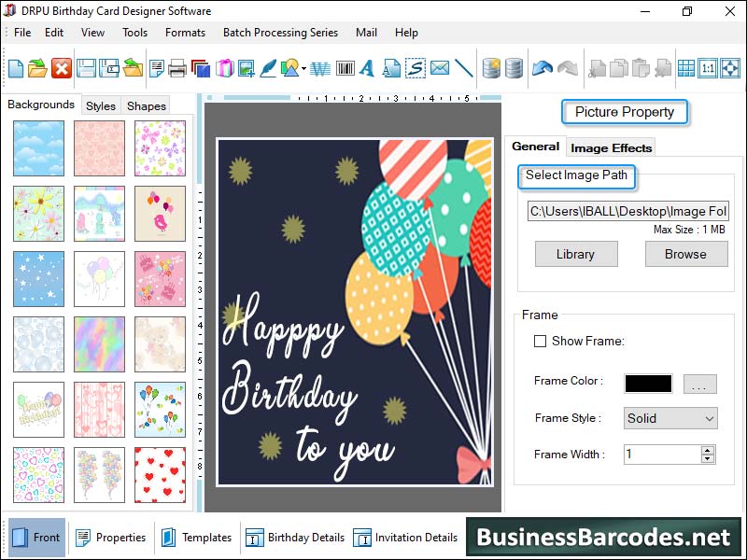Viewport: 747px width, 560px height.
Task: Click the blue Undo arrow
Action: (x=542, y=68)
